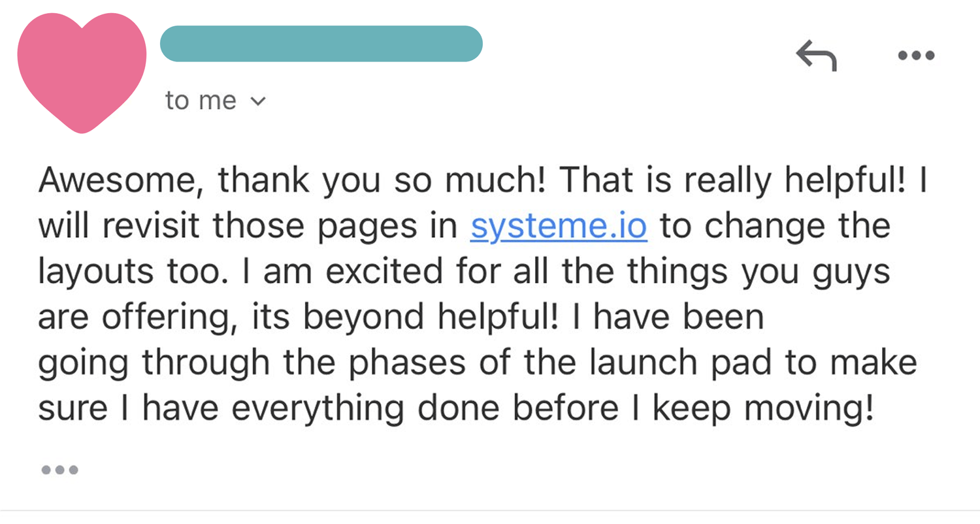980x524 pixels.
Task: Expand recipient details chevron beside "to me"
Action: point(259,101)
